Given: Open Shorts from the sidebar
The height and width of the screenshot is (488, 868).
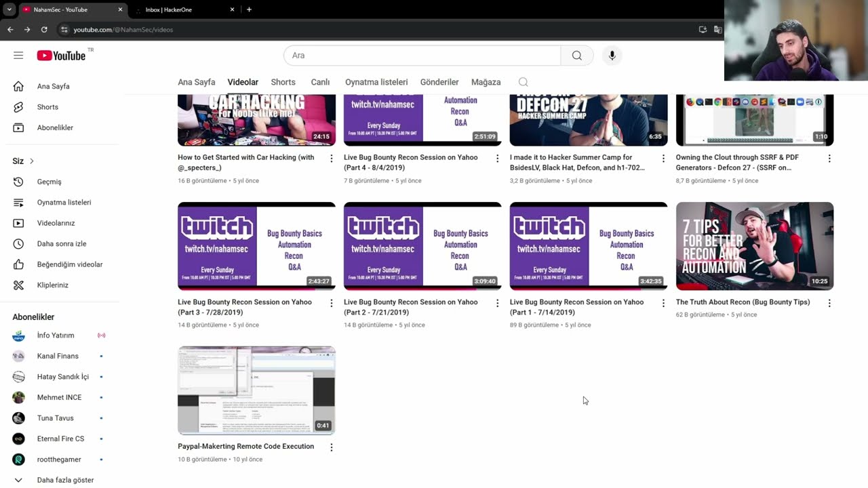Looking at the screenshot, I should coord(47,107).
